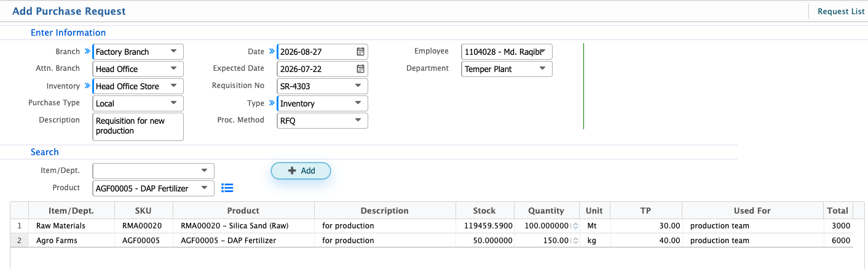Image resolution: width=868 pixels, height=269 pixels.
Task: Select row number 2 in the table
Action: pos(20,241)
